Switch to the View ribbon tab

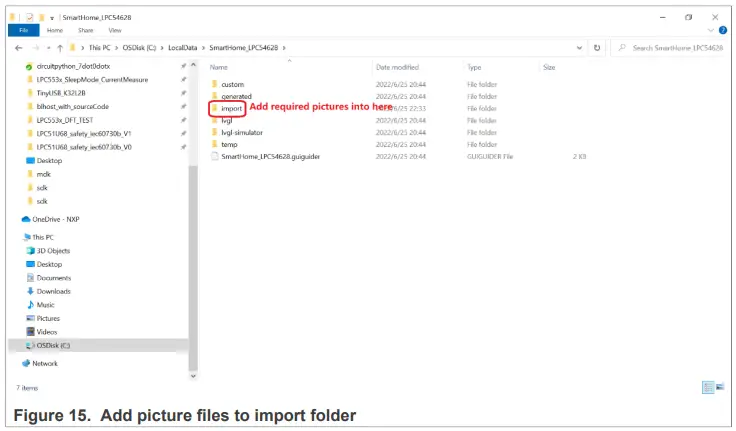click(115, 30)
